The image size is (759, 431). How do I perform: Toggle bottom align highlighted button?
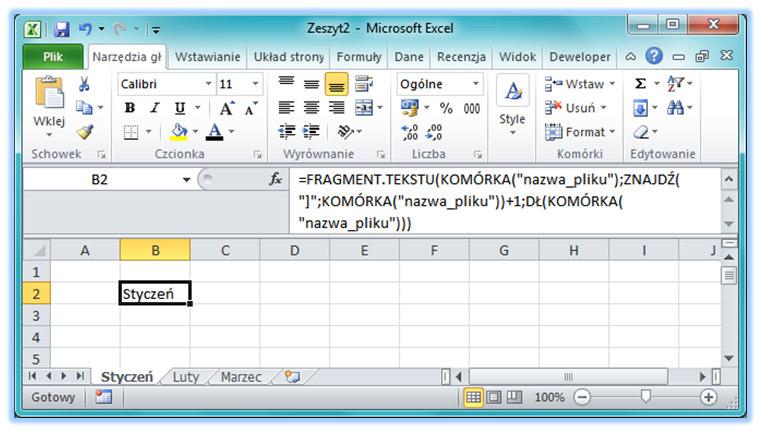(336, 84)
